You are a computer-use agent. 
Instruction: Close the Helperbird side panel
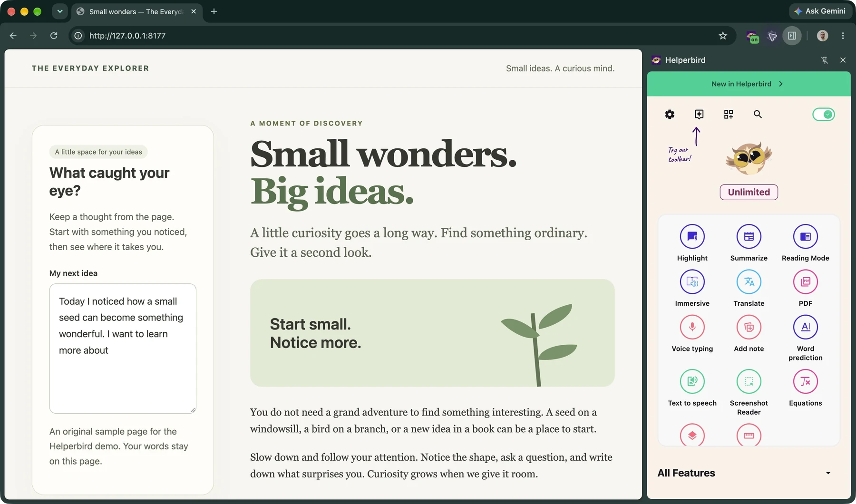point(843,60)
